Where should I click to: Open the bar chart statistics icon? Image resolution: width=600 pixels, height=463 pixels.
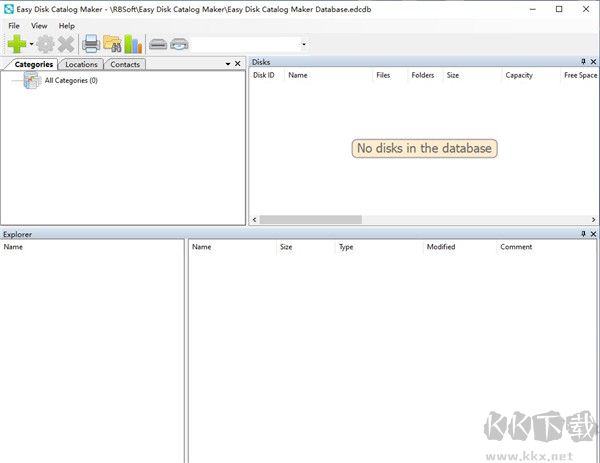coord(133,44)
